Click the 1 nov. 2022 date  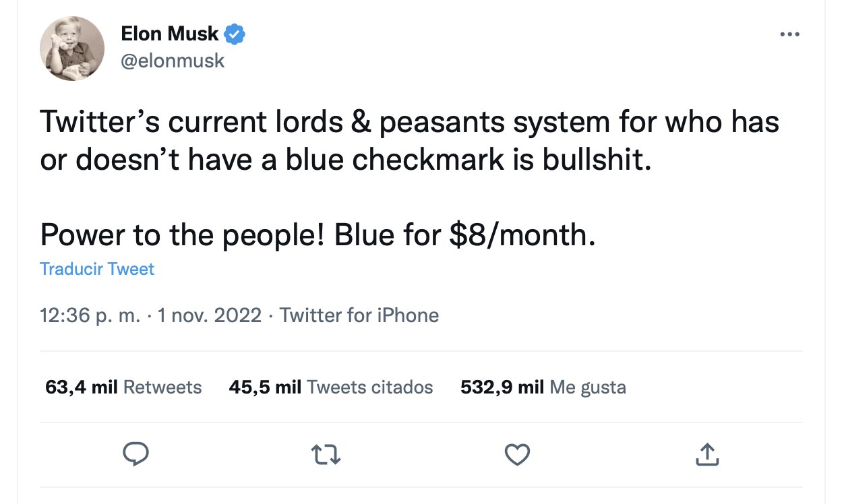coord(209,315)
